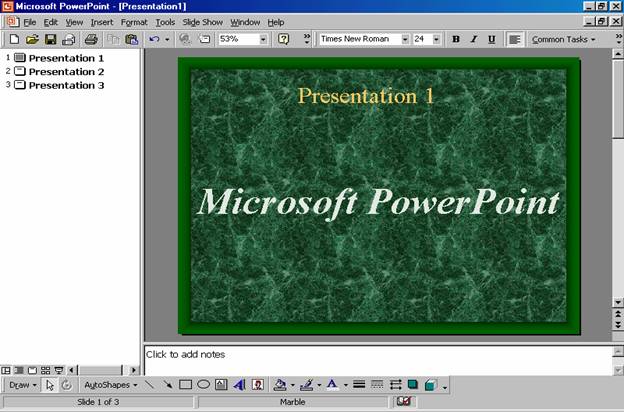Click the Dash Style icon
Viewport: 624px width, 412px height.
377,385
